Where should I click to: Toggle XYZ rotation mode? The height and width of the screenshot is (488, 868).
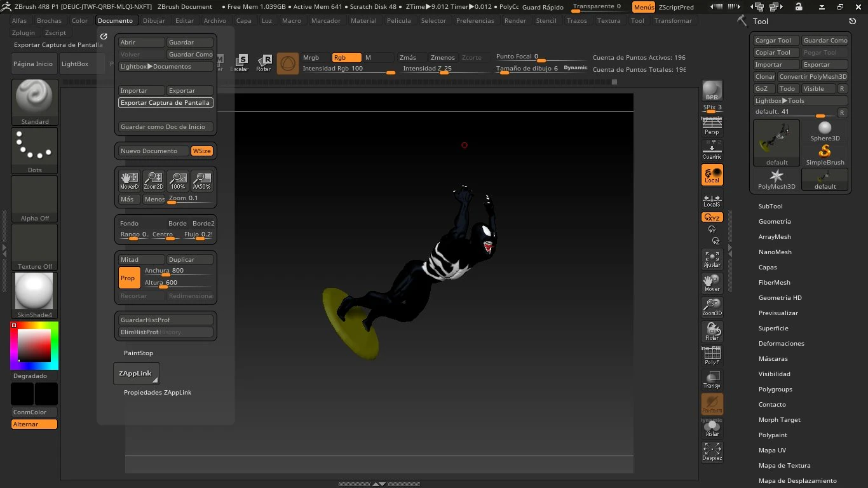(x=712, y=217)
